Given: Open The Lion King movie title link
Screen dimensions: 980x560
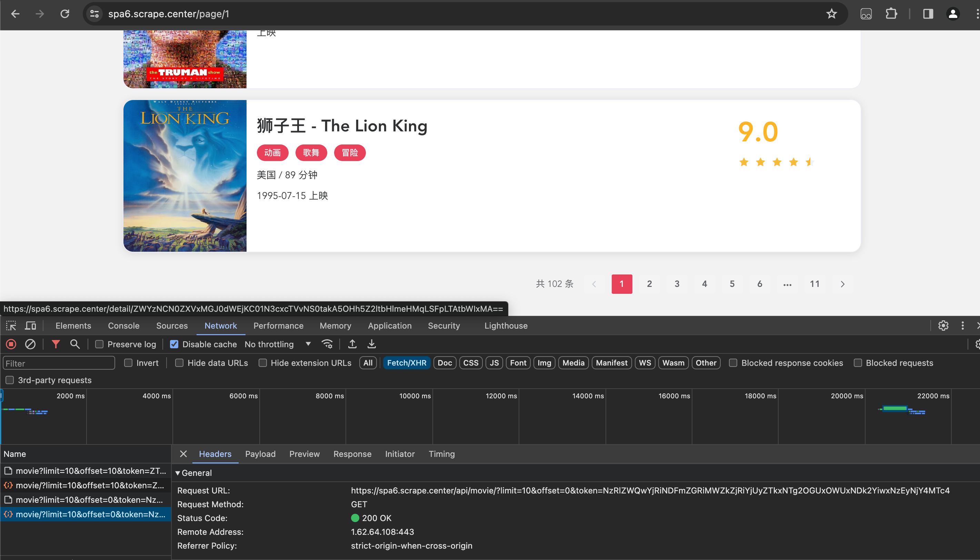Looking at the screenshot, I should (342, 126).
